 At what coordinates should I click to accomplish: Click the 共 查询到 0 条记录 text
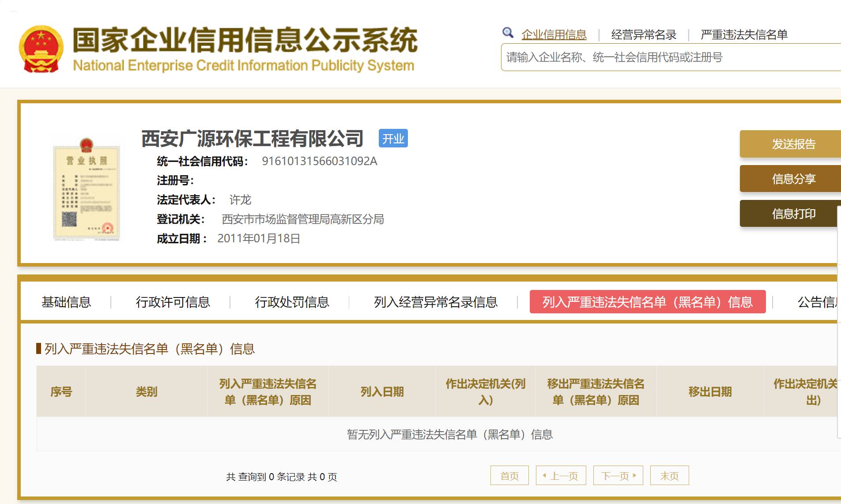[265, 477]
